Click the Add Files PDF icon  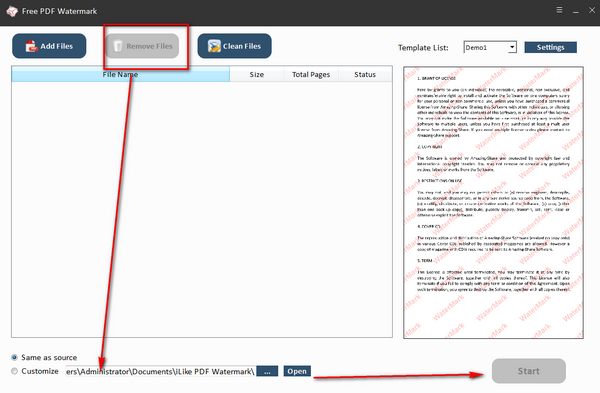(x=31, y=46)
